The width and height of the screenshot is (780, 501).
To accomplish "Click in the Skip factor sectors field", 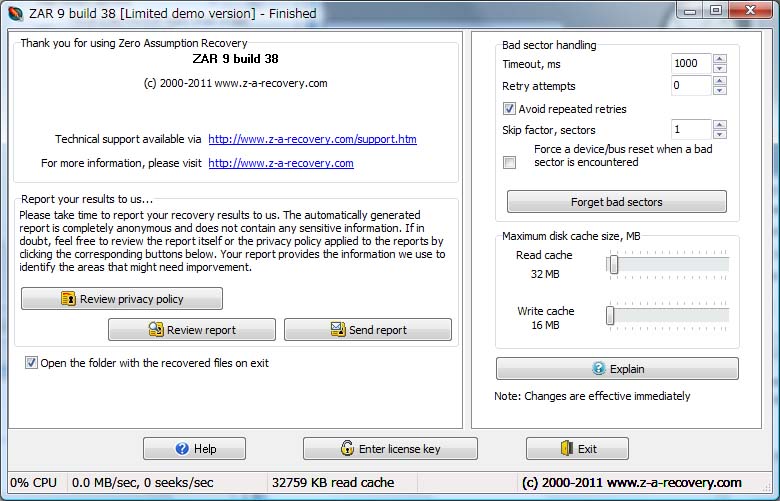I will coord(691,129).
